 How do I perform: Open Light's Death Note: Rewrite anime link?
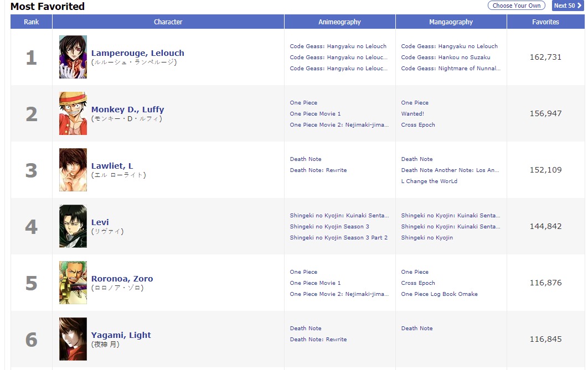coord(318,339)
